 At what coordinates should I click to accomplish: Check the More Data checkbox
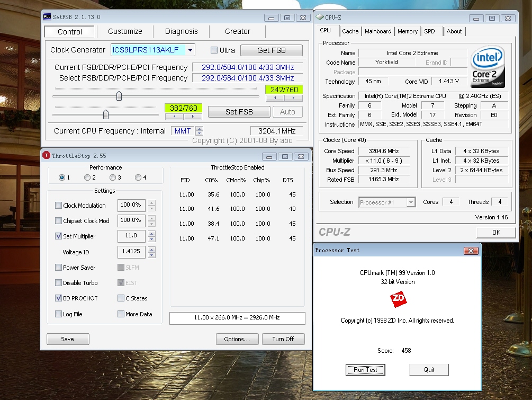[x=121, y=314]
